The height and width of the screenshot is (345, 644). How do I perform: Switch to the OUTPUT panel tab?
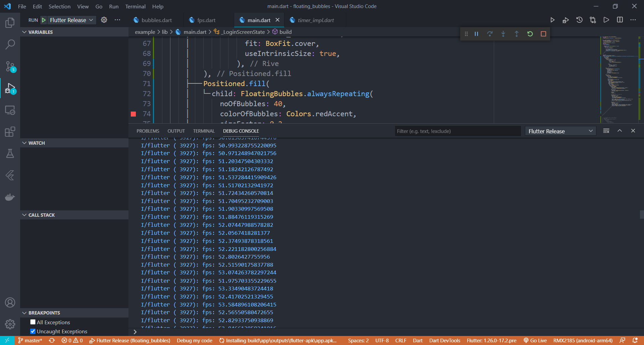pos(176,131)
